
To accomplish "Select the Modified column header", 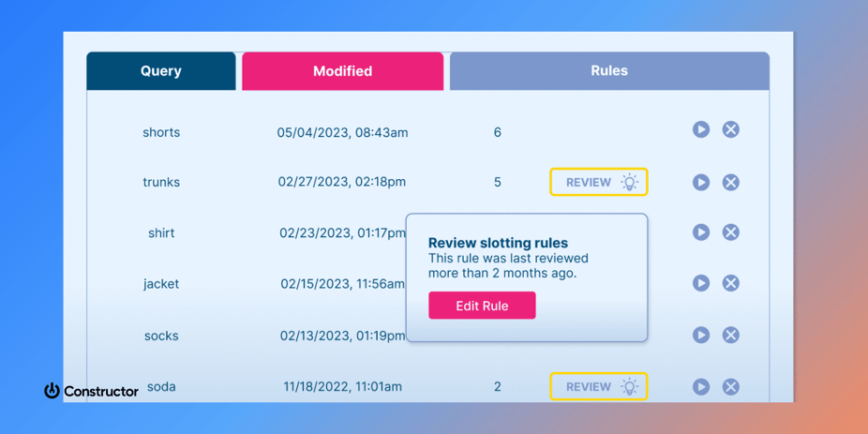I will tap(342, 71).
